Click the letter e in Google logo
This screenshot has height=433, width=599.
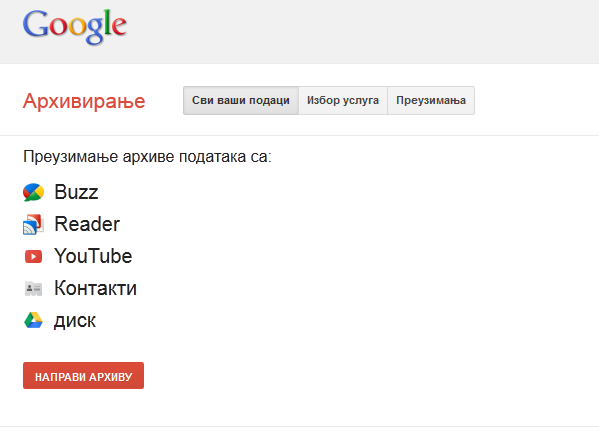click(119, 27)
